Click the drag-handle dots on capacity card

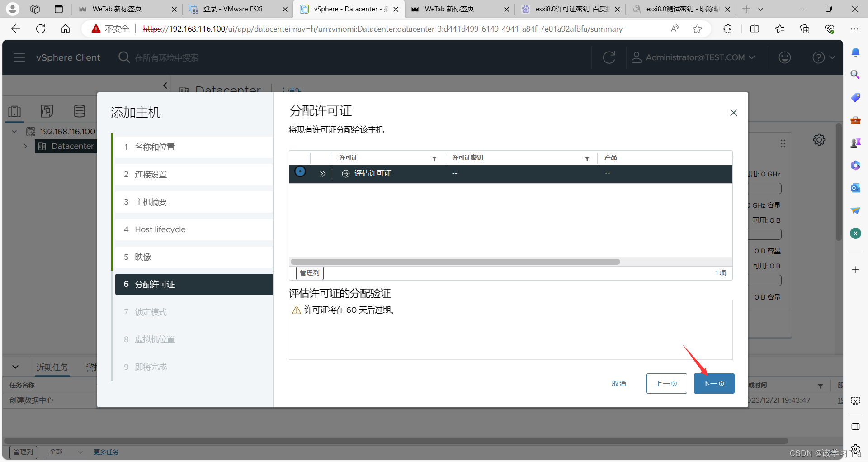[783, 143]
